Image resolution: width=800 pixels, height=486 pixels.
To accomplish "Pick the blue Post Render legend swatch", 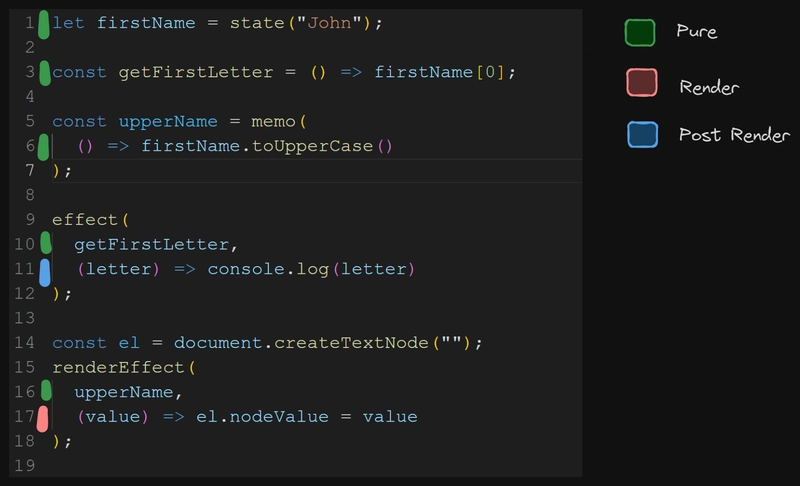I will (x=642, y=134).
